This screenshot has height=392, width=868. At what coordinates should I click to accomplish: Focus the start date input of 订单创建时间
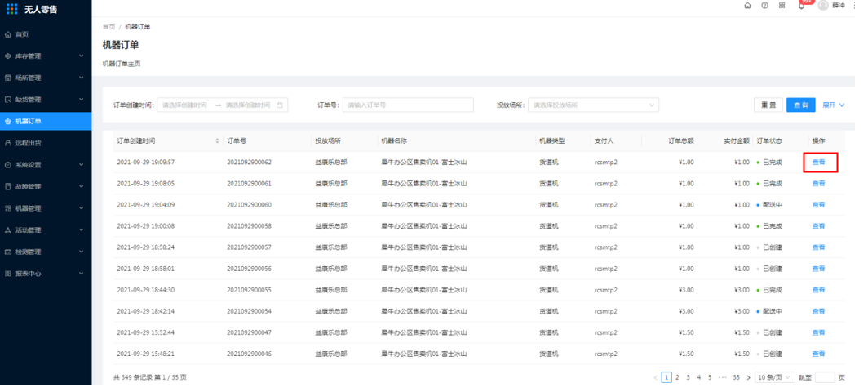click(x=185, y=105)
